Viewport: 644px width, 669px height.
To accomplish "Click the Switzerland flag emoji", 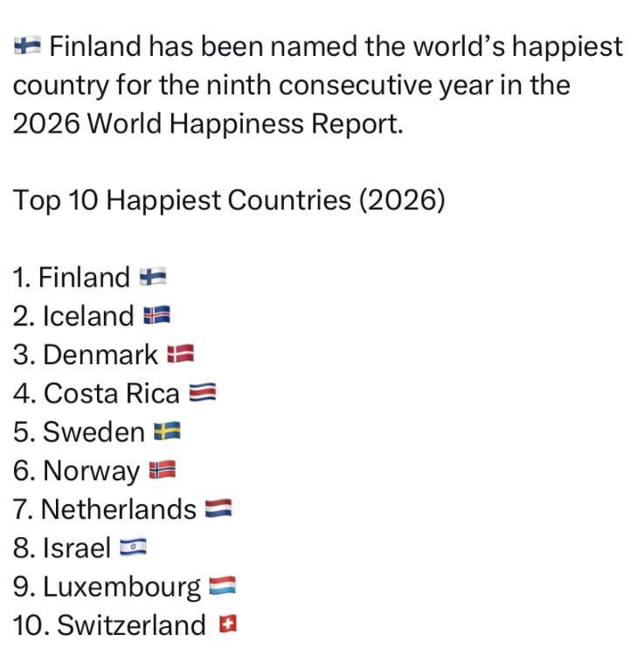I will click(x=228, y=625).
